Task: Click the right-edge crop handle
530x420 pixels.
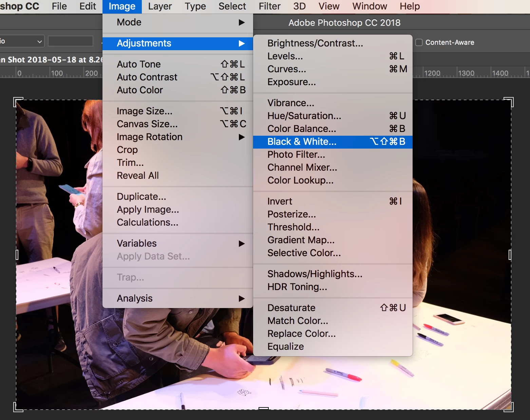Action: [x=510, y=254]
